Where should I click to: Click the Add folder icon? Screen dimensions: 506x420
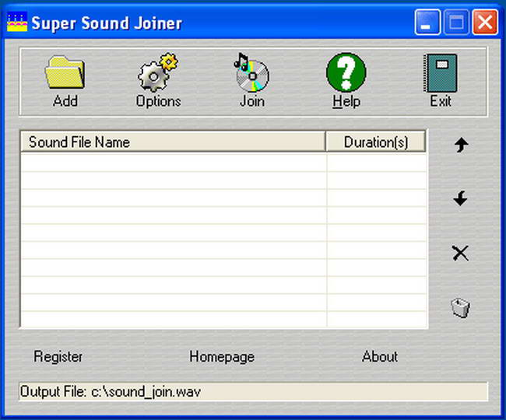click(65, 72)
